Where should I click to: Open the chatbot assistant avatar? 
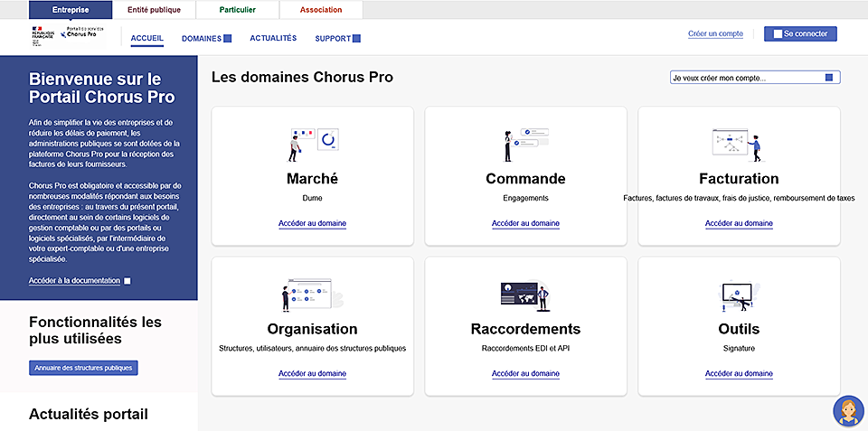pos(847,410)
